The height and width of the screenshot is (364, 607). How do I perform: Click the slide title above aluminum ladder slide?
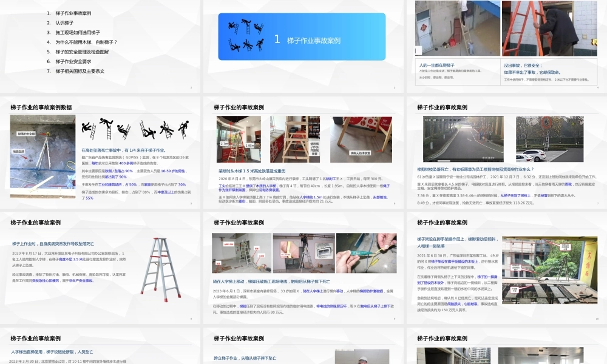(36, 223)
